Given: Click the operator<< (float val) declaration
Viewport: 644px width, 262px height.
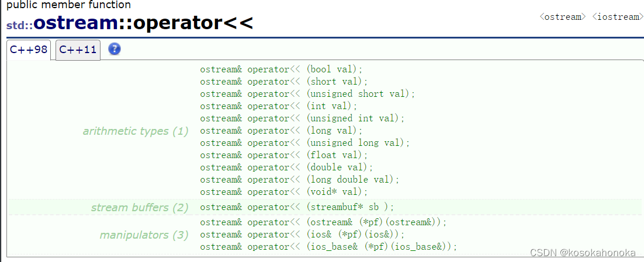Looking at the screenshot, I should (284, 155).
